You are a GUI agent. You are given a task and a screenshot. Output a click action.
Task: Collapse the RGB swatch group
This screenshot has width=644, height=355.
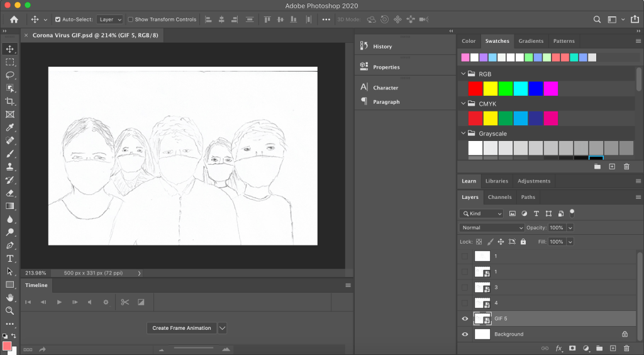point(462,74)
